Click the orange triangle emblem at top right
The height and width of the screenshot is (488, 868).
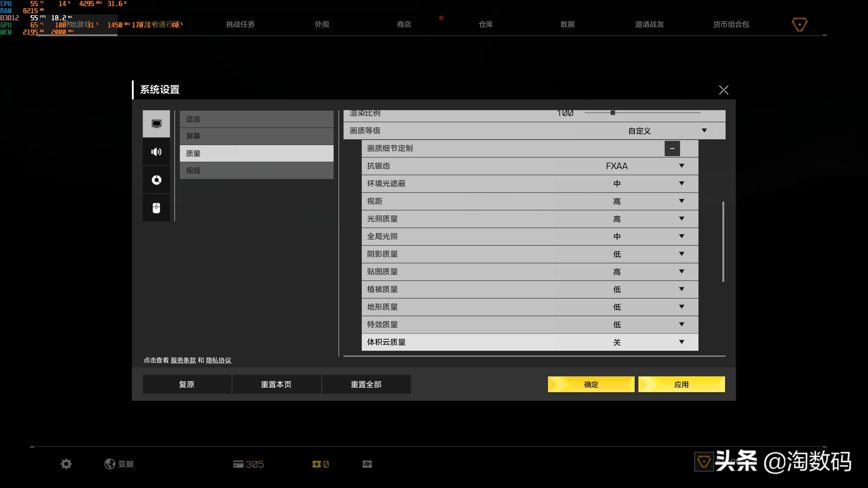coord(800,24)
